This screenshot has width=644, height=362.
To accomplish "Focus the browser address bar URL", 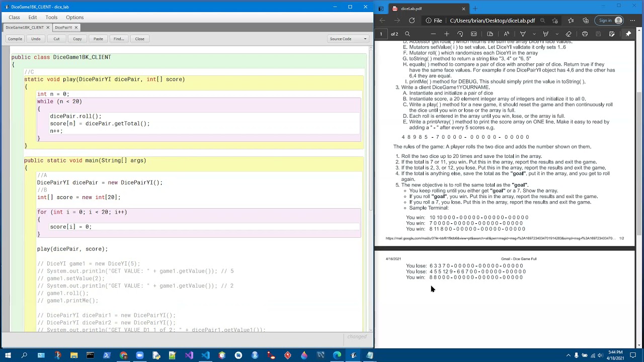I will [492, 21].
